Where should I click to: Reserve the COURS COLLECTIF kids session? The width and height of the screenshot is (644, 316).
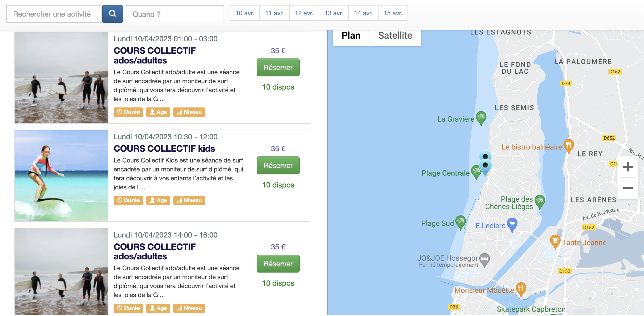[278, 165]
